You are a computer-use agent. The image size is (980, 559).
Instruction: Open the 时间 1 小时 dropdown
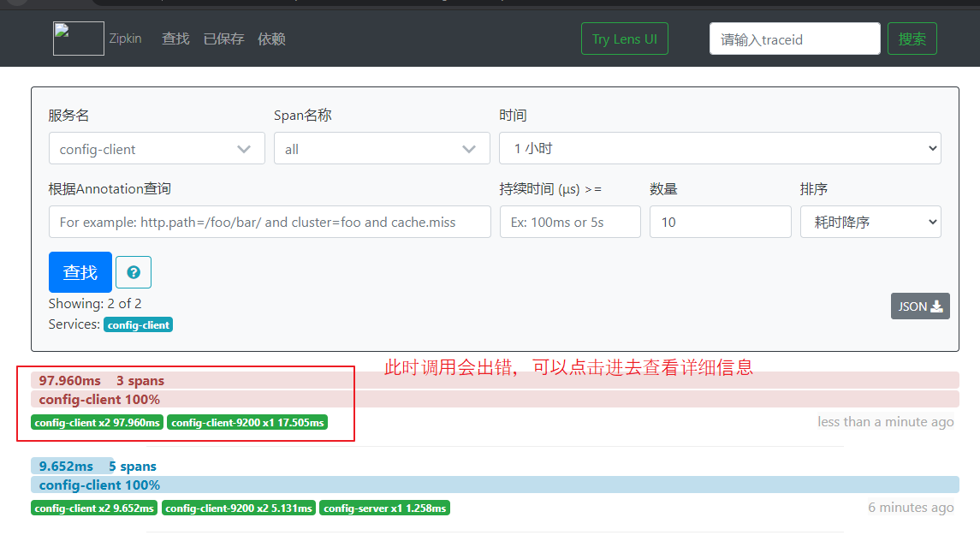[x=720, y=148]
